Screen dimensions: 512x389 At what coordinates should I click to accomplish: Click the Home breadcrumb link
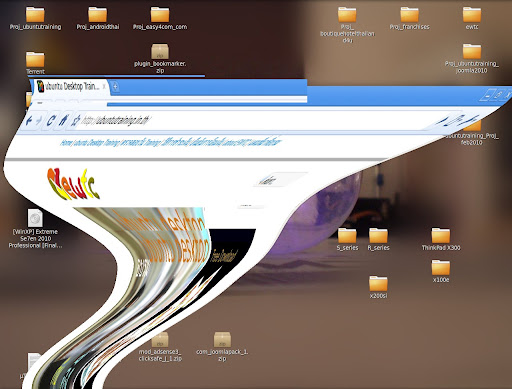coord(66,143)
